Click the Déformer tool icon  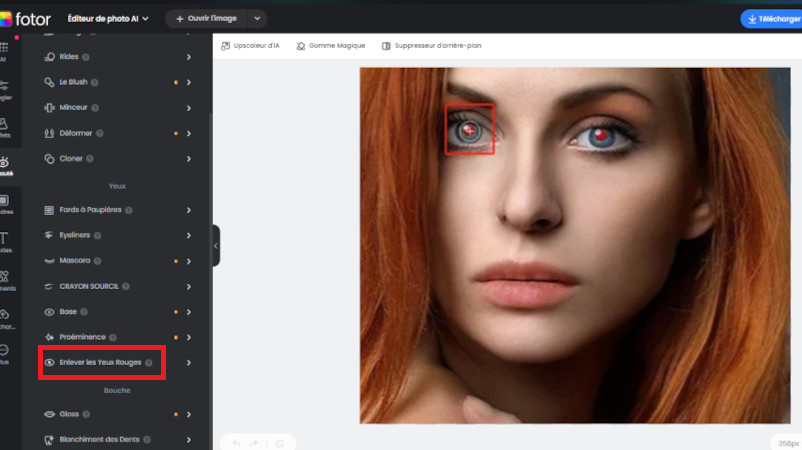pos(49,133)
